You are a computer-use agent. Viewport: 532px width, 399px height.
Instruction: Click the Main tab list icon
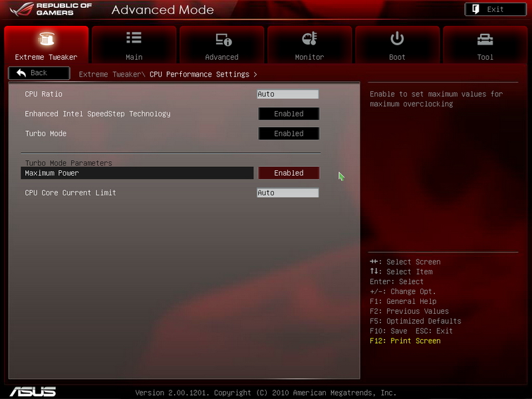click(134, 38)
